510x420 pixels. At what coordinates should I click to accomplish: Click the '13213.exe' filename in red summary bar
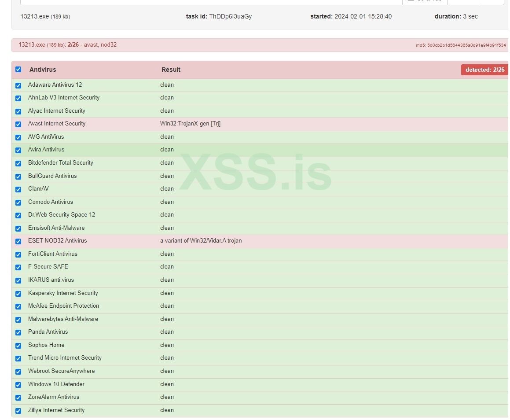[x=32, y=45]
